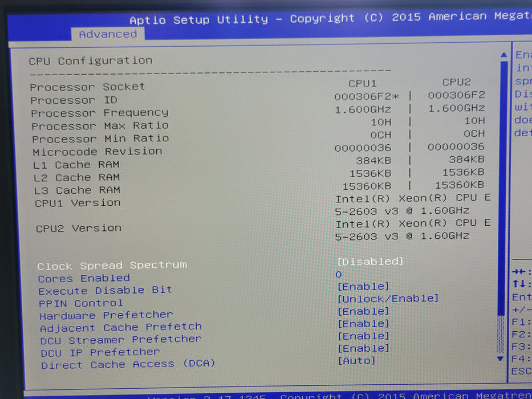
Task: Click the CPU1 Max Ratio 10H value
Action: [381, 122]
